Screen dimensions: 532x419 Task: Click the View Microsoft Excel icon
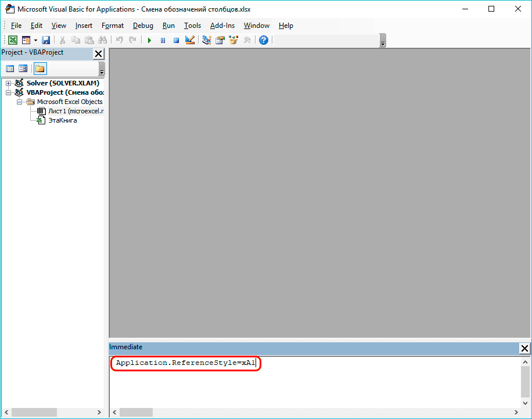13,40
